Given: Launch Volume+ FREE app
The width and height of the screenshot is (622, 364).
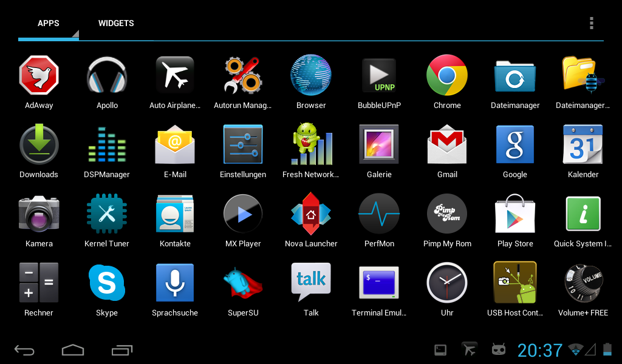Looking at the screenshot, I should pyautogui.click(x=583, y=283).
